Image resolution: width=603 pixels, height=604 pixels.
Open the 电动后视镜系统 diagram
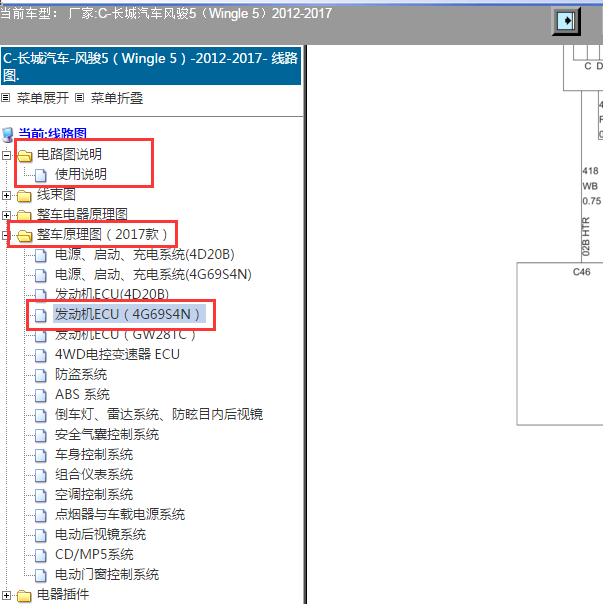100,535
